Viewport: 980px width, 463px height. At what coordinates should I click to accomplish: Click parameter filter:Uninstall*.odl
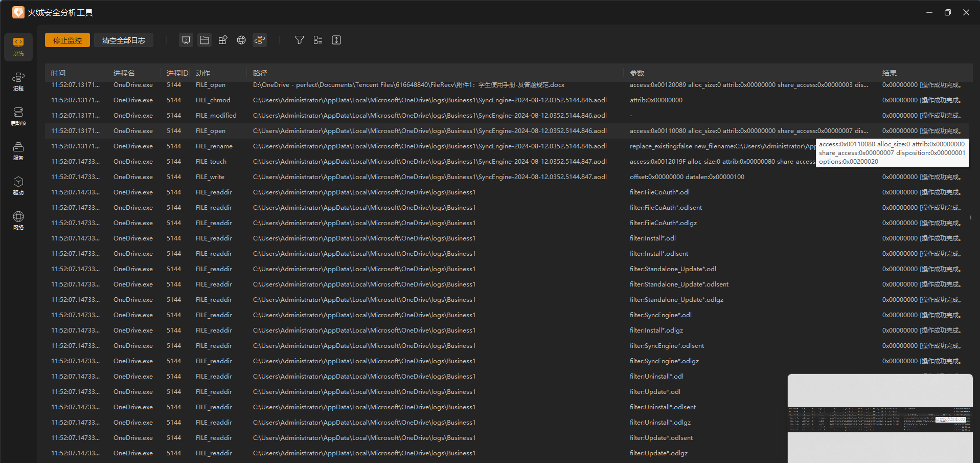pos(656,377)
